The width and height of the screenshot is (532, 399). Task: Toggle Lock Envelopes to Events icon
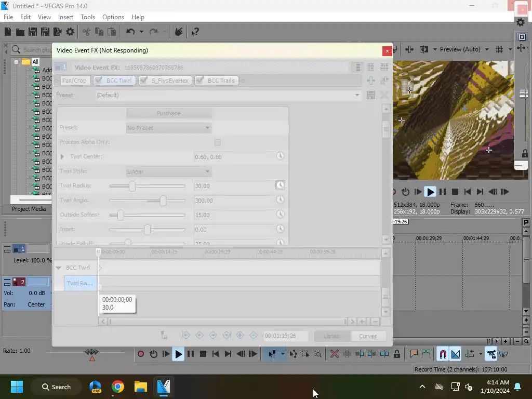(491, 354)
